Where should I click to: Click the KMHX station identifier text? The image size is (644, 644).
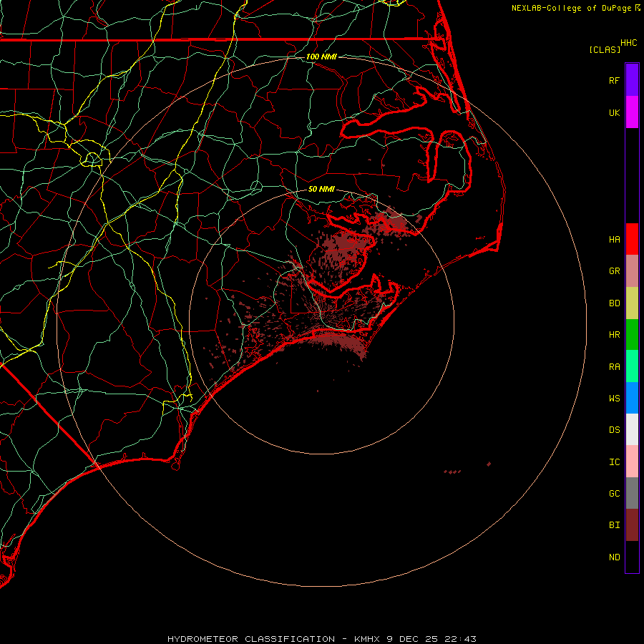367,639
